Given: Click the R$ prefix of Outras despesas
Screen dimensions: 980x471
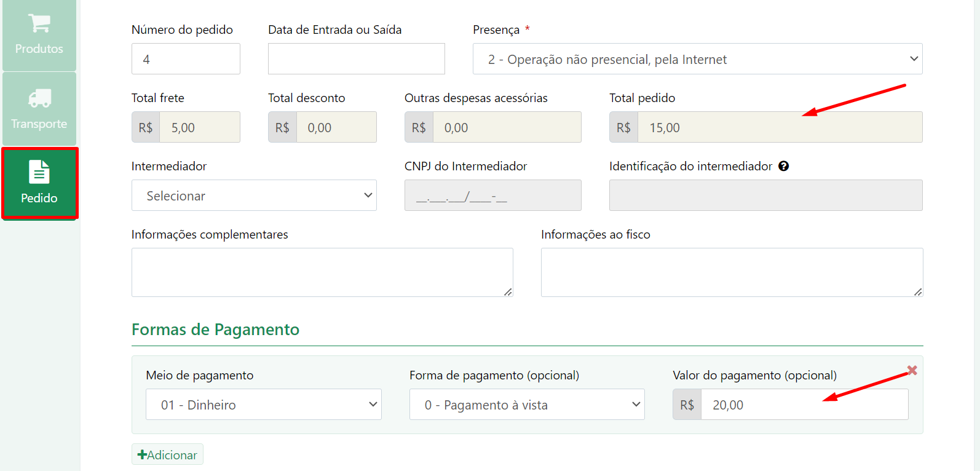Looking at the screenshot, I should (x=419, y=127).
